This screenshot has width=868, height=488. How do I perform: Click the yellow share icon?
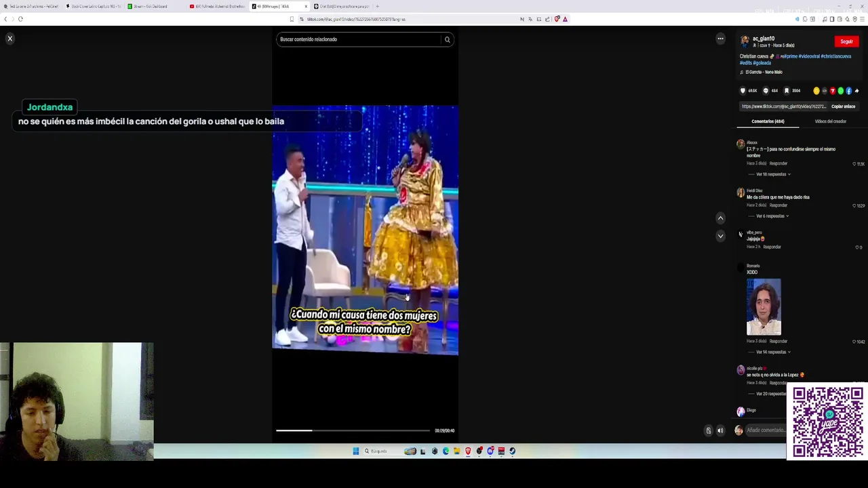[x=816, y=91]
